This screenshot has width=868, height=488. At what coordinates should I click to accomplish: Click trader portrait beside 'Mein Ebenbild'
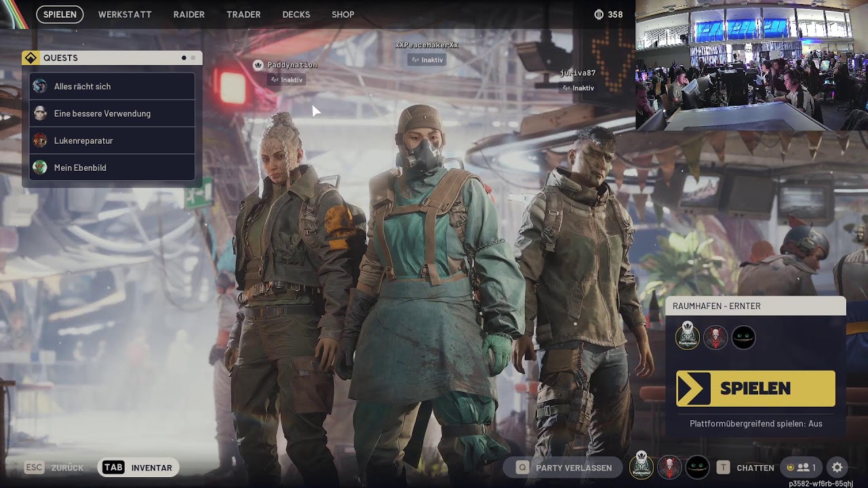pos(40,167)
